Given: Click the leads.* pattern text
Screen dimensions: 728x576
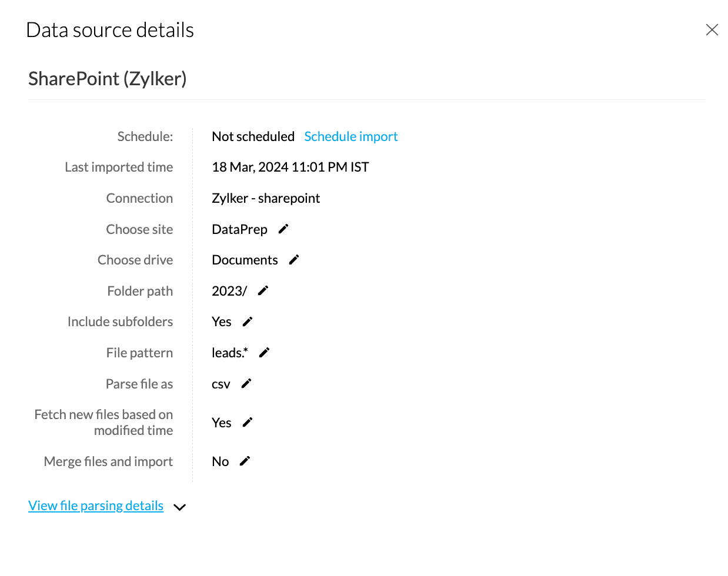Looking at the screenshot, I should pyautogui.click(x=229, y=353).
